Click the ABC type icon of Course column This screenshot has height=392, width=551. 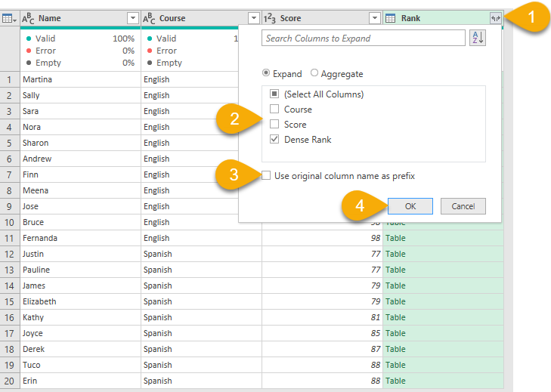click(150, 18)
